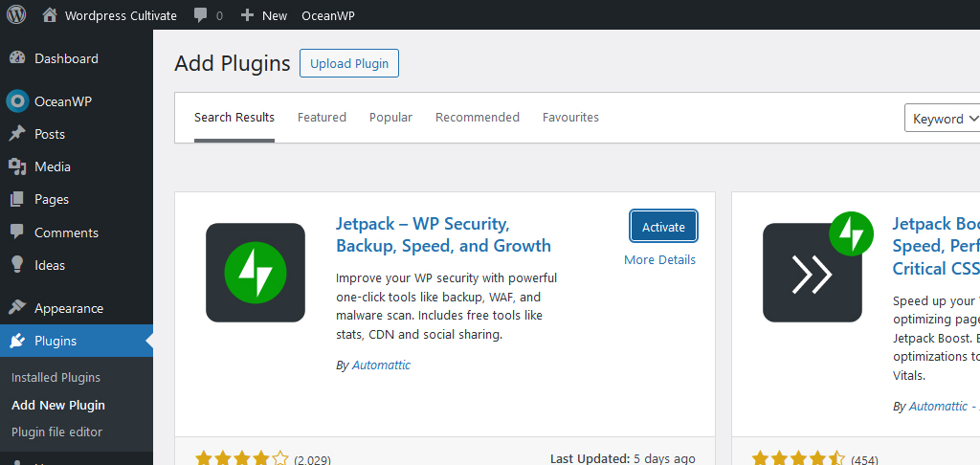Open Wordpress Cultivate site link
Image resolution: width=980 pixels, height=465 pixels.
121,15
